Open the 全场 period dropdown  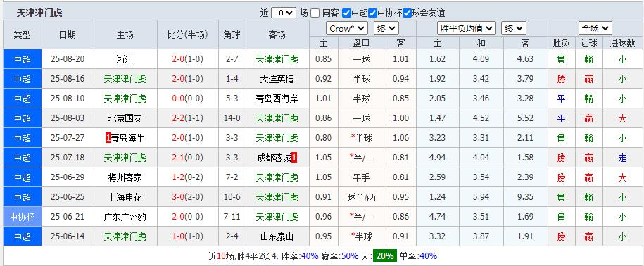(595, 28)
